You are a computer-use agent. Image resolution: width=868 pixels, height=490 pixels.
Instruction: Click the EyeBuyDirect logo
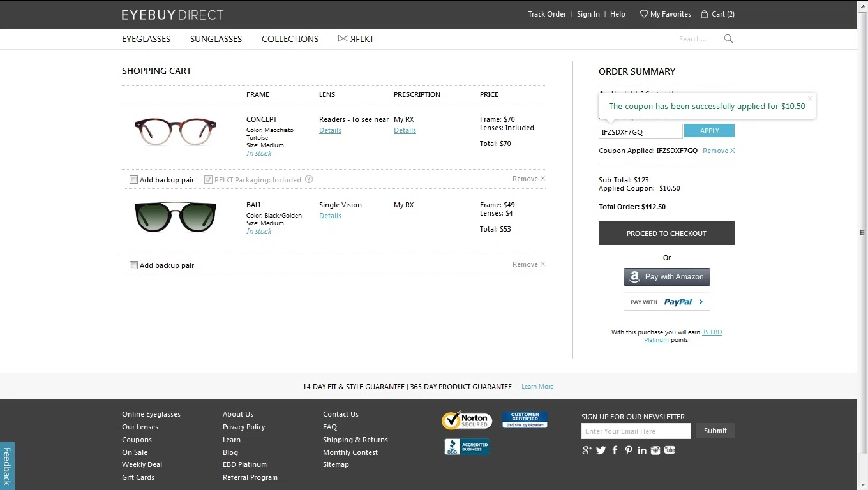pos(172,14)
